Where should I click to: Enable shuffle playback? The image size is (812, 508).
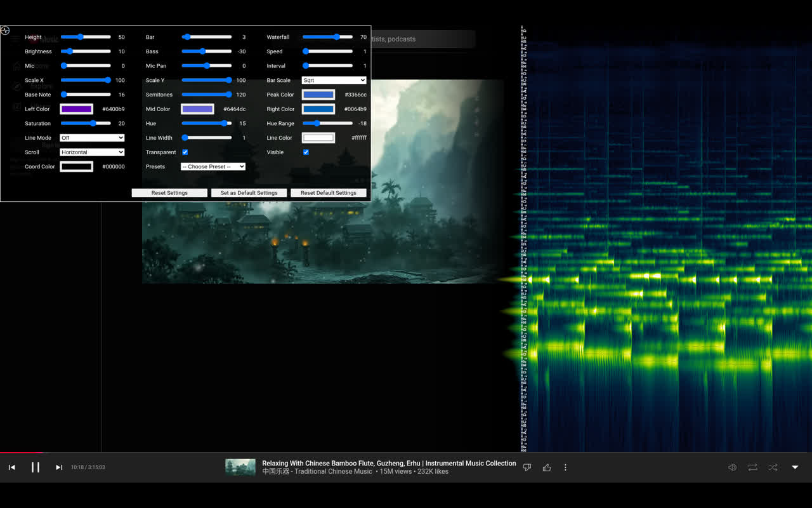click(773, 467)
